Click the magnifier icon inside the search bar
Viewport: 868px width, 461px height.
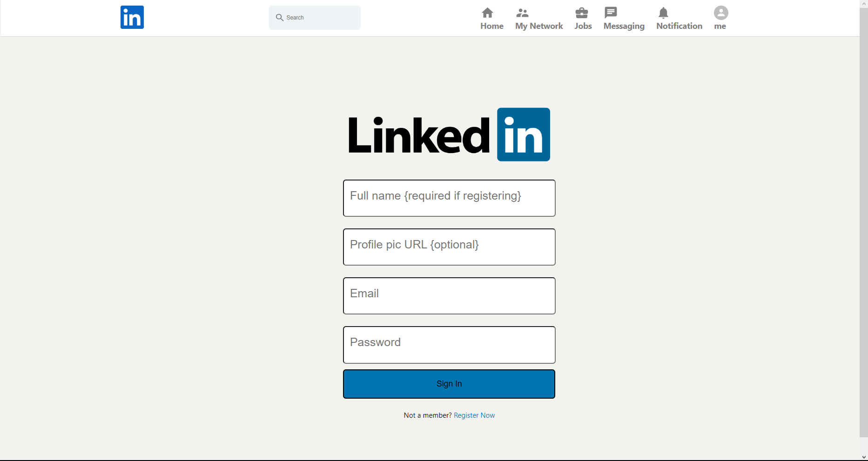pyautogui.click(x=280, y=17)
